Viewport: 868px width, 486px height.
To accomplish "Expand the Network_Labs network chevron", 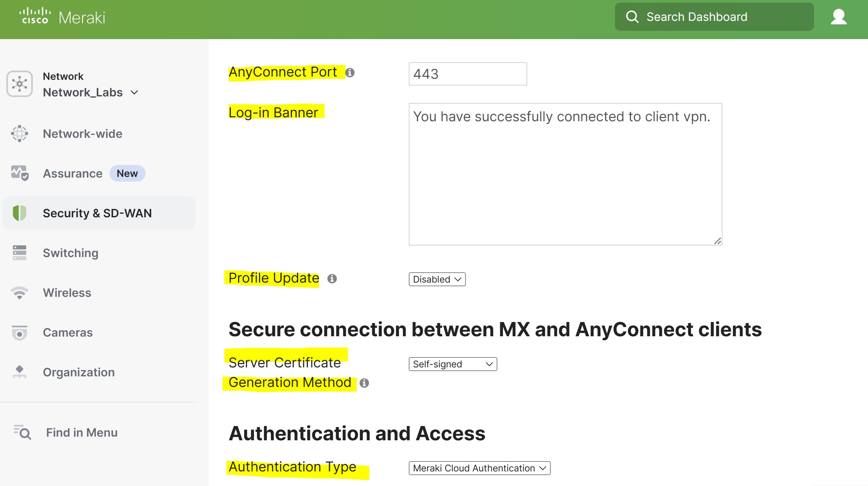I will (135, 92).
